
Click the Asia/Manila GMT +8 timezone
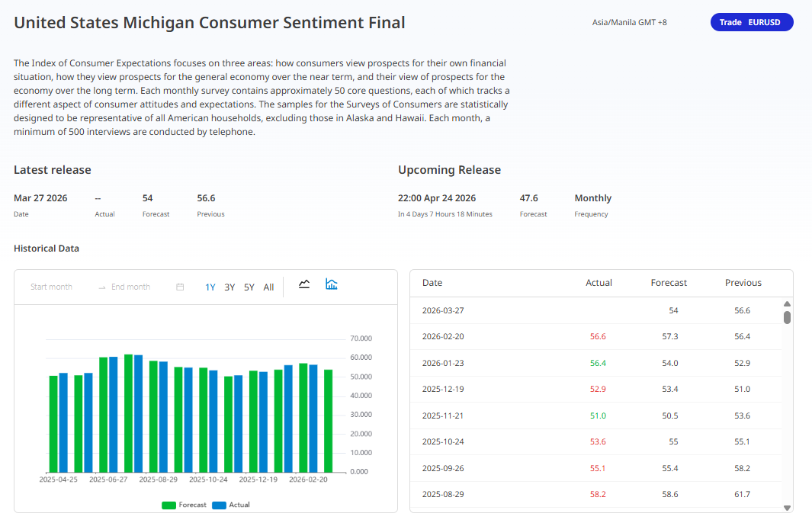[629, 22]
